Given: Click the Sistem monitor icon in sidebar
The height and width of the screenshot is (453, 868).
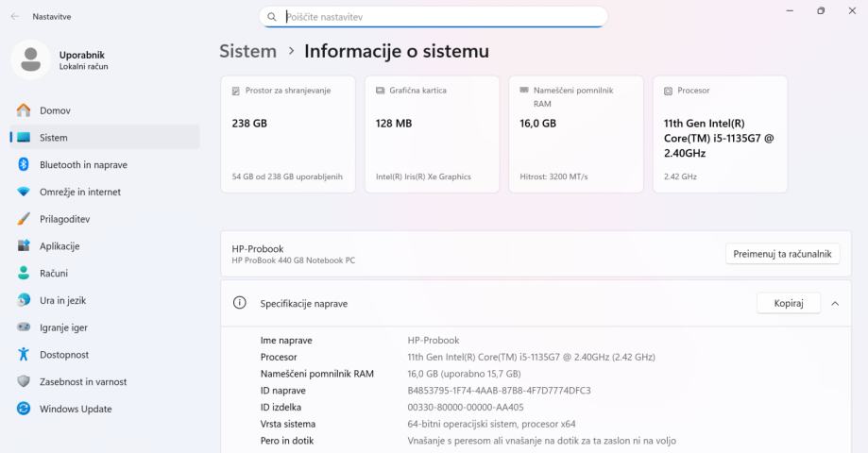Looking at the screenshot, I should coord(24,137).
